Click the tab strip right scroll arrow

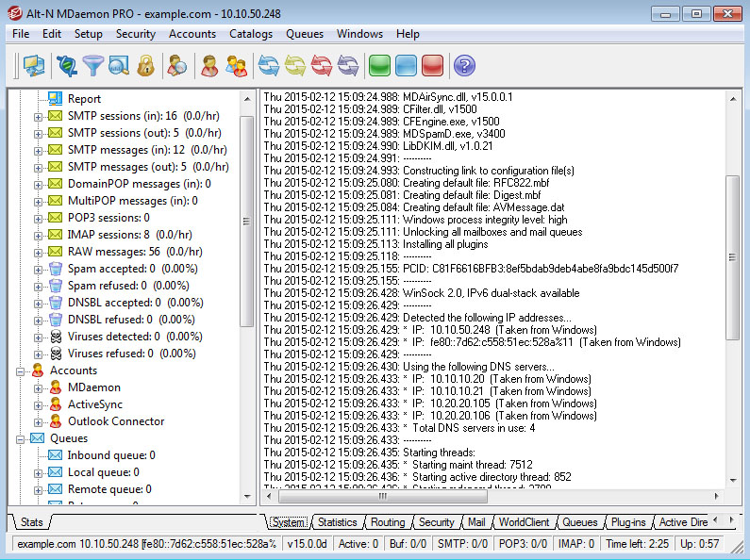[731, 520]
